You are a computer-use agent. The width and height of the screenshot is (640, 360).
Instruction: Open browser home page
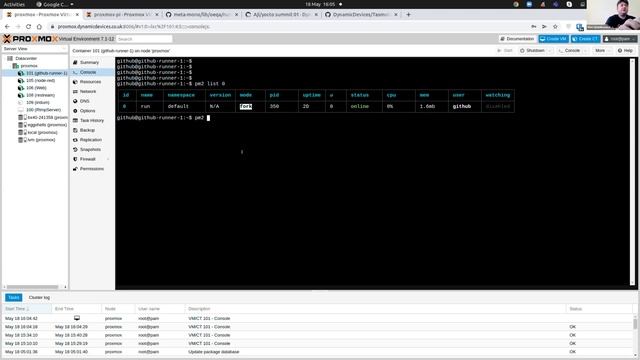pyautogui.click(x=39, y=27)
